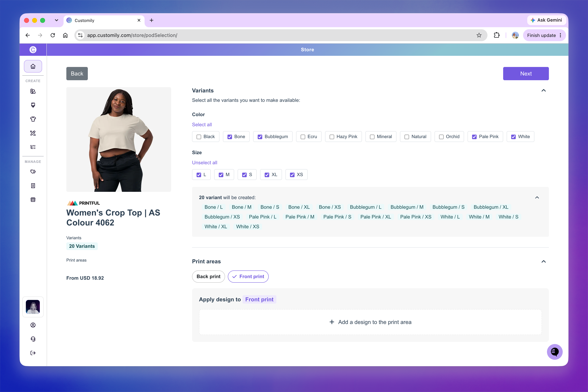Open the tags icon under MANAGE
The image size is (588, 392).
click(x=33, y=172)
